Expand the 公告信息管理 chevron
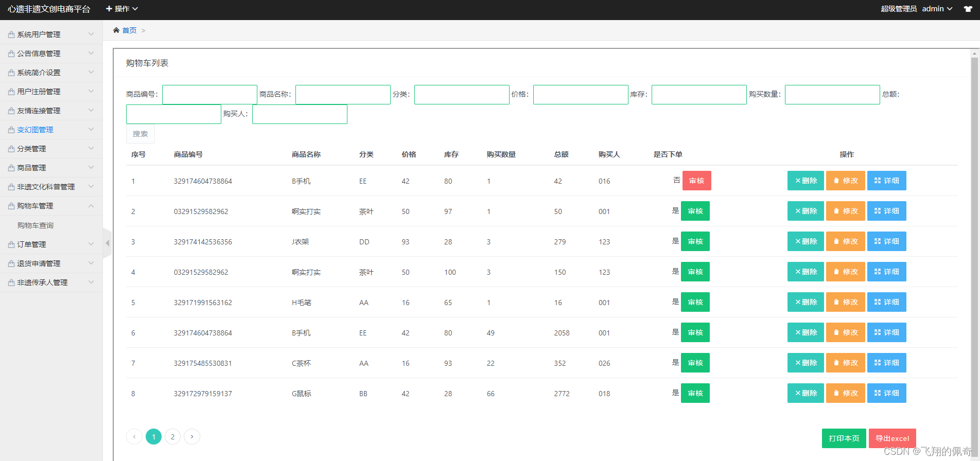The height and width of the screenshot is (461, 980). (x=91, y=54)
